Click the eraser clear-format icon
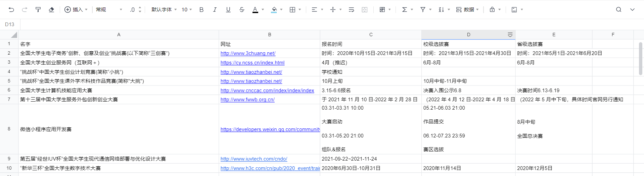 [x=51, y=10]
